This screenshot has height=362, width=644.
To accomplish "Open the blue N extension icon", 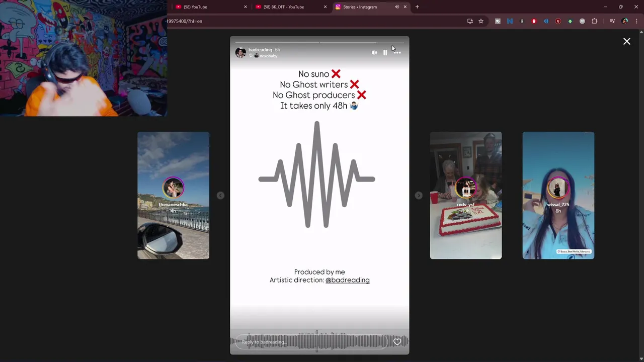I will [x=510, y=21].
